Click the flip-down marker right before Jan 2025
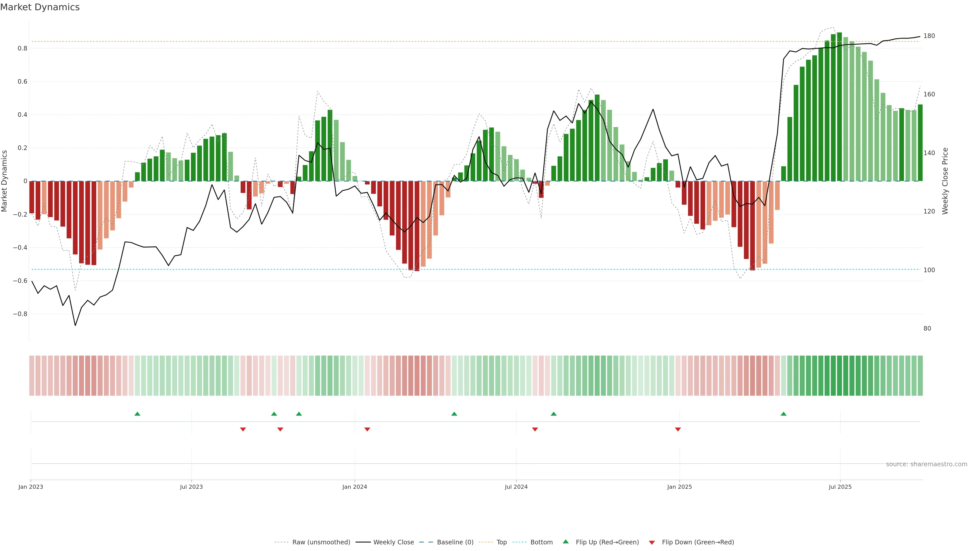 click(678, 429)
